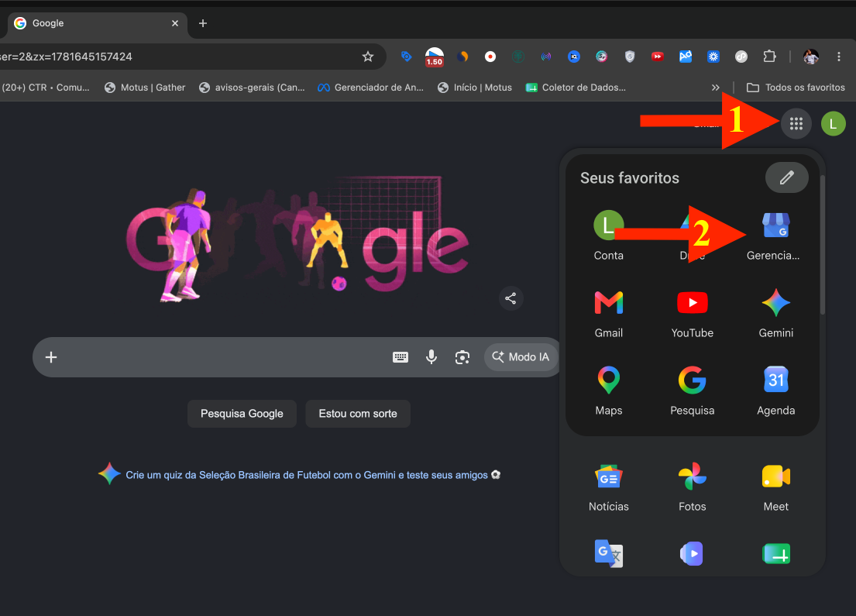This screenshot has height=616, width=856.
Task: Open the avisos-gerais bookmark
Action: tap(253, 88)
